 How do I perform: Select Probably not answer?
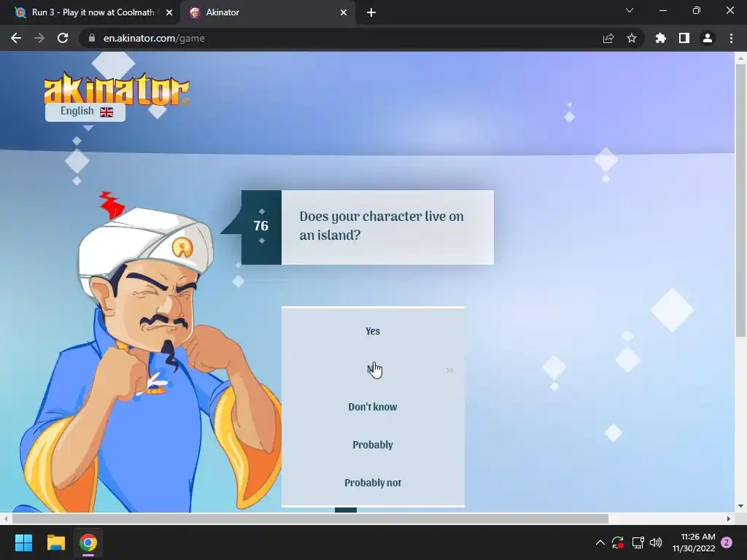point(373,483)
